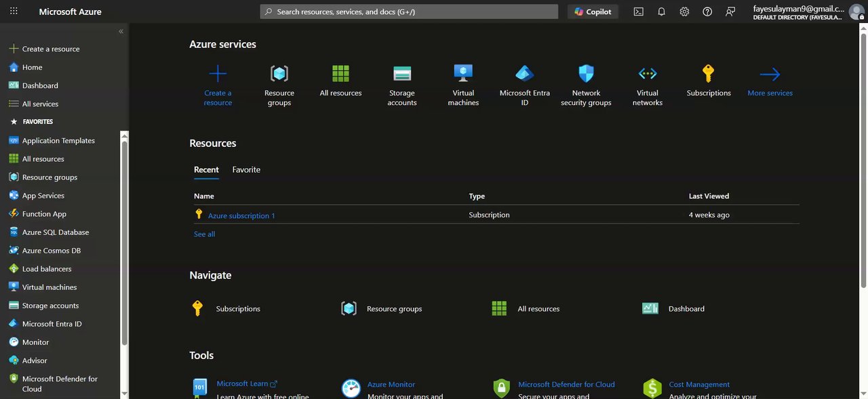Click the Create a resource plus tile

218,85
